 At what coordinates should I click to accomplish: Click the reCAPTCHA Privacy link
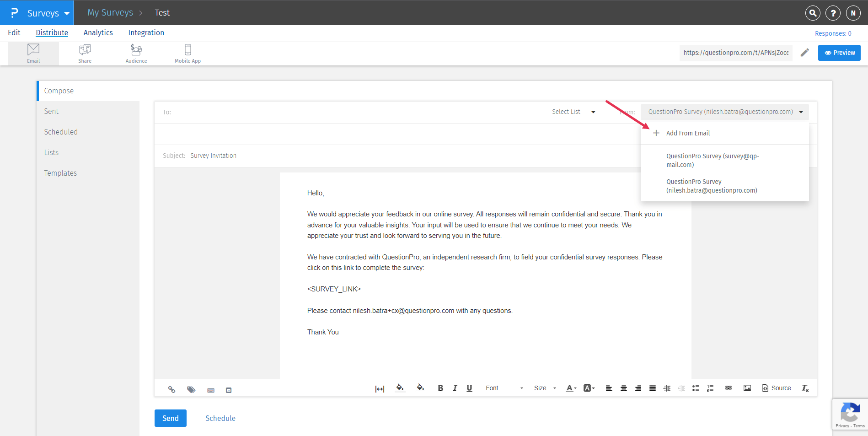click(842, 426)
